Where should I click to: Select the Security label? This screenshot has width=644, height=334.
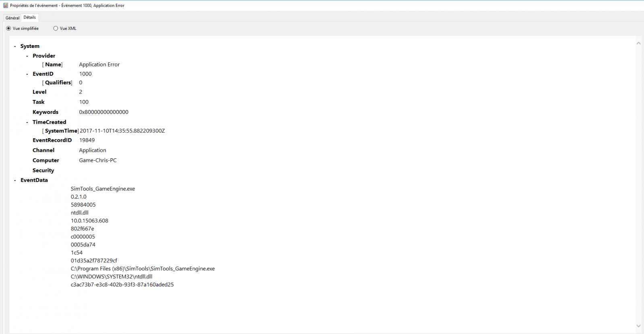(43, 170)
